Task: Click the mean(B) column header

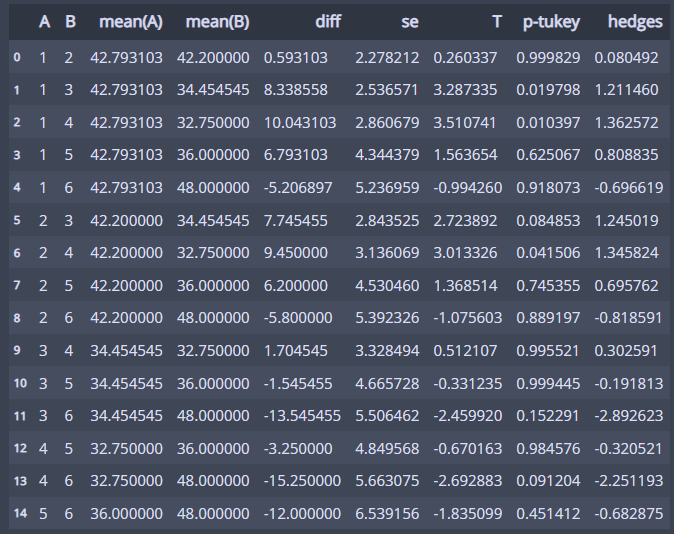Action: point(217,22)
